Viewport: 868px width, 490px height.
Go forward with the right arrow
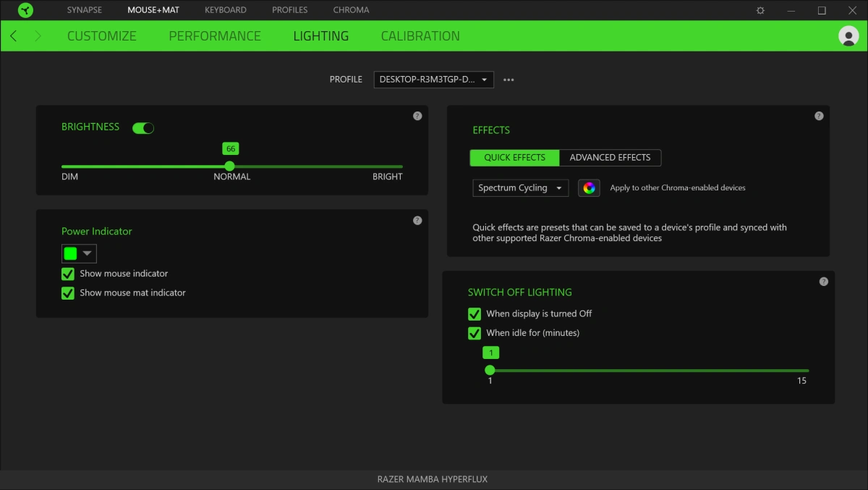click(x=38, y=35)
